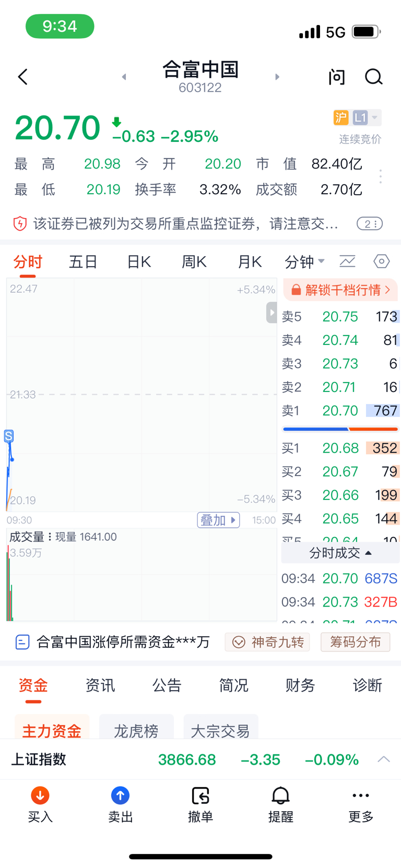The height and width of the screenshot is (868, 401).
Task: Open 合富中国涨停所需资金 link
Action: (123, 642)
